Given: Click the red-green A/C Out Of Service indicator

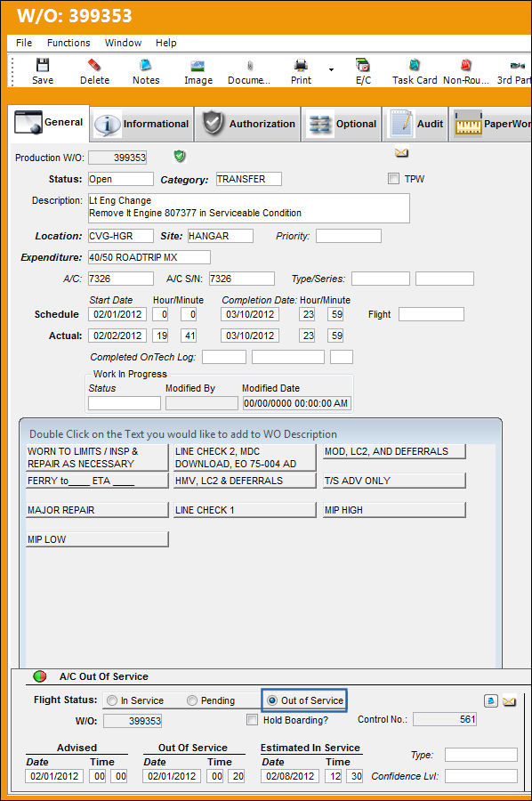Looking at the screenshot, I should click(x=40, y=676).
